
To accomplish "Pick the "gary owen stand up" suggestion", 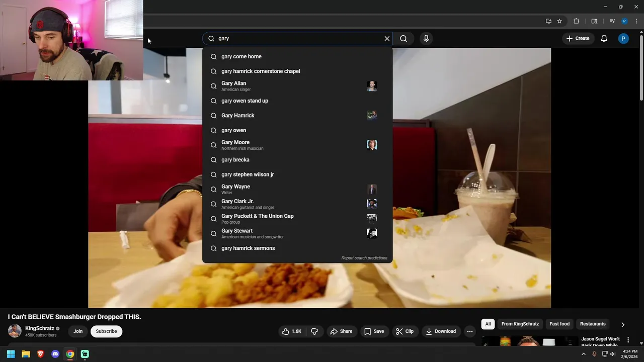I will pyautogui.click(x=297, y=101).
